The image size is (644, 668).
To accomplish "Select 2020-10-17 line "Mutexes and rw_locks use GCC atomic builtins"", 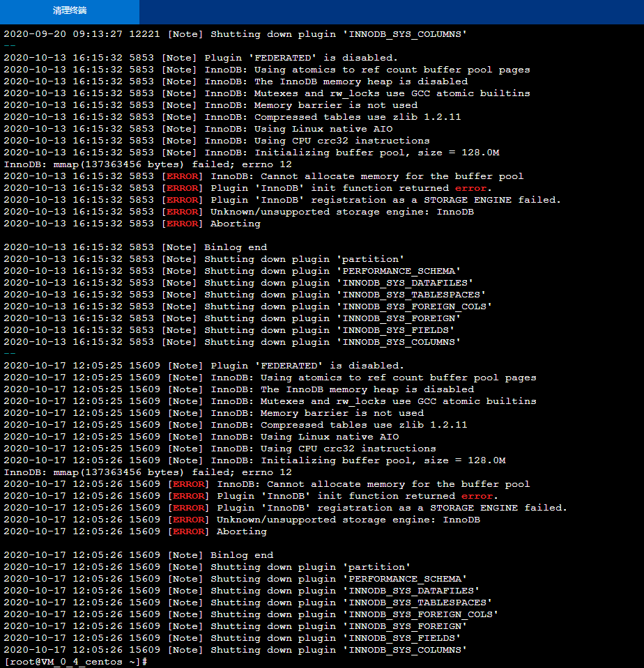I will click(270, 401).
